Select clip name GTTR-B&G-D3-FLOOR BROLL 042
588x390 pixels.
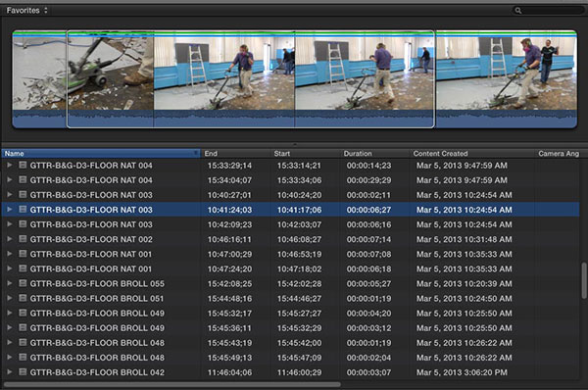click(97, 372)
